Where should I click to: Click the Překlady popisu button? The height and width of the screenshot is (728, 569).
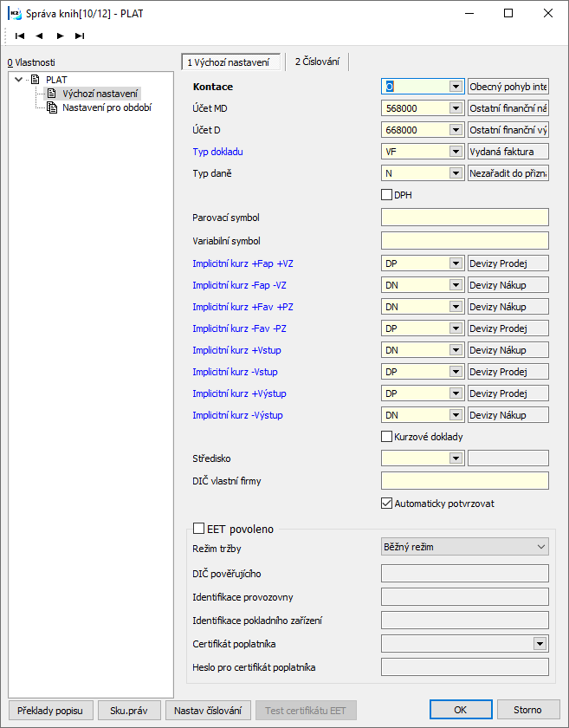click(50, 711)
